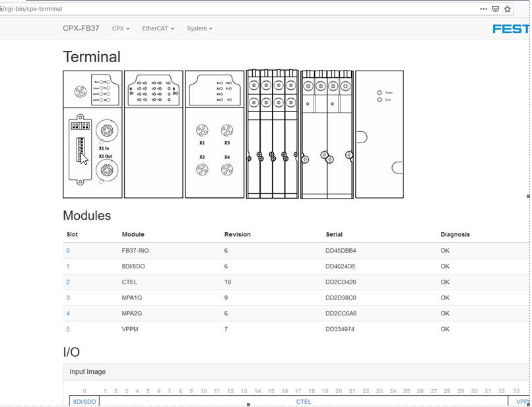Open slot 2 link

(68, 282)
